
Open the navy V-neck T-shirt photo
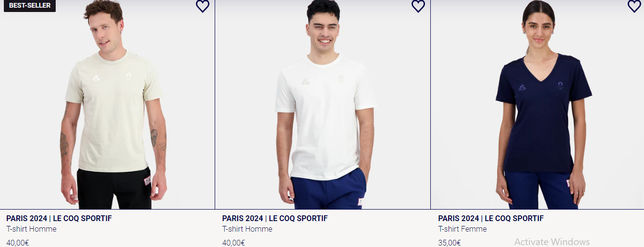click(537, 105)
